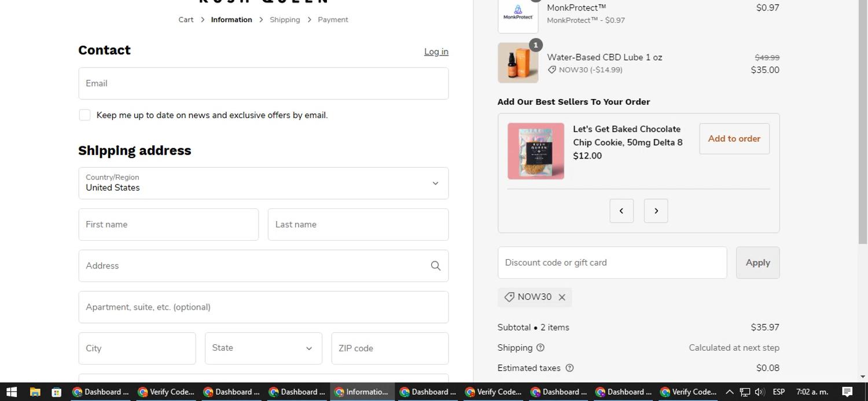Select the Information breadcrumb step
This screenshot has height=401, width=868.
tap(231, 20)
